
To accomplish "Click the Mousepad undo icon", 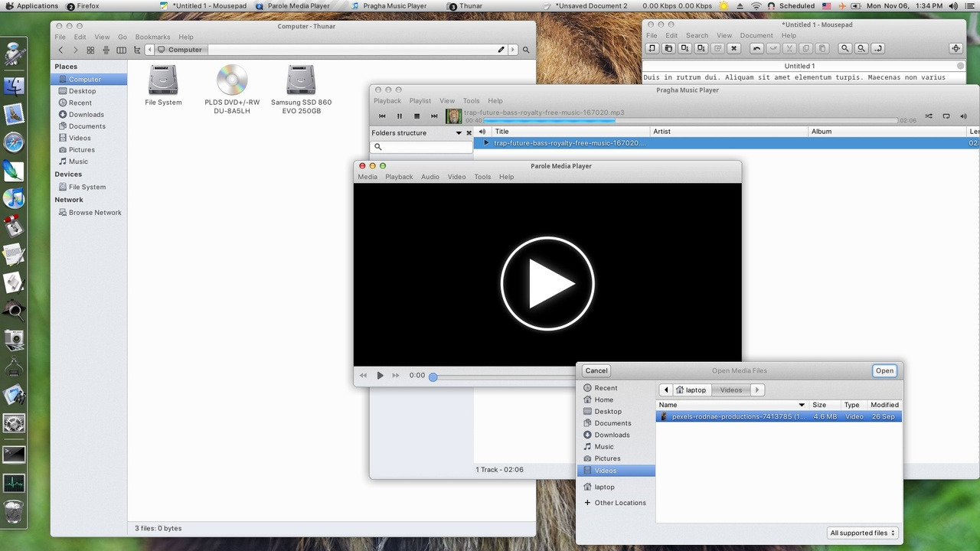I will pyautogui.click(x=756, y=48).
